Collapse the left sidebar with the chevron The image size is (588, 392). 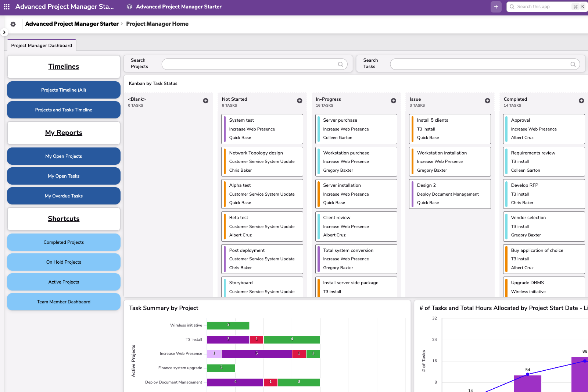[4, 32]
